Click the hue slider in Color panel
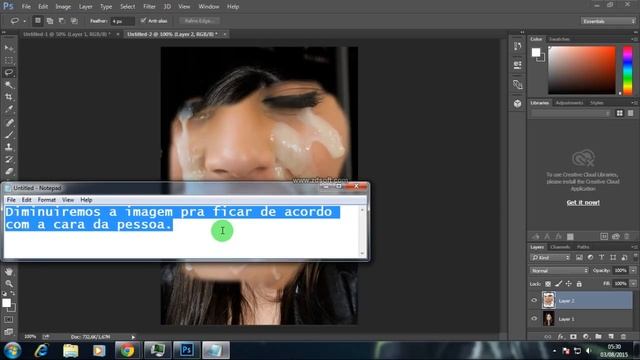640x360 pixels. pyautogui.click(x=627, y=70)
